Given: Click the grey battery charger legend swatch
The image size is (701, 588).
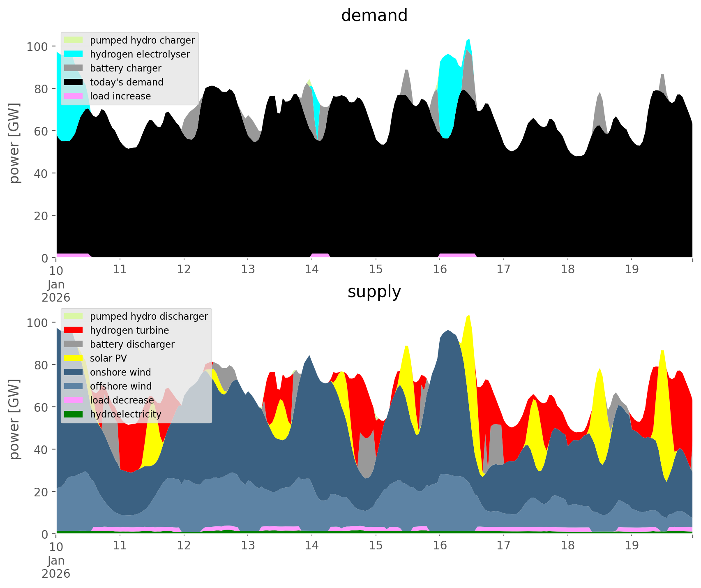Looking at the screenshot, I should [74, 68].
